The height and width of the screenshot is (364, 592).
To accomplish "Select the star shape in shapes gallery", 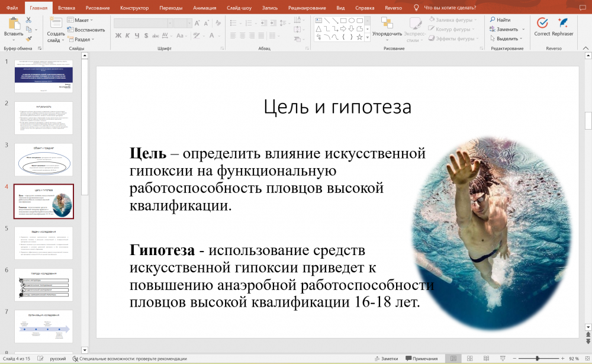I will point(359,37).
